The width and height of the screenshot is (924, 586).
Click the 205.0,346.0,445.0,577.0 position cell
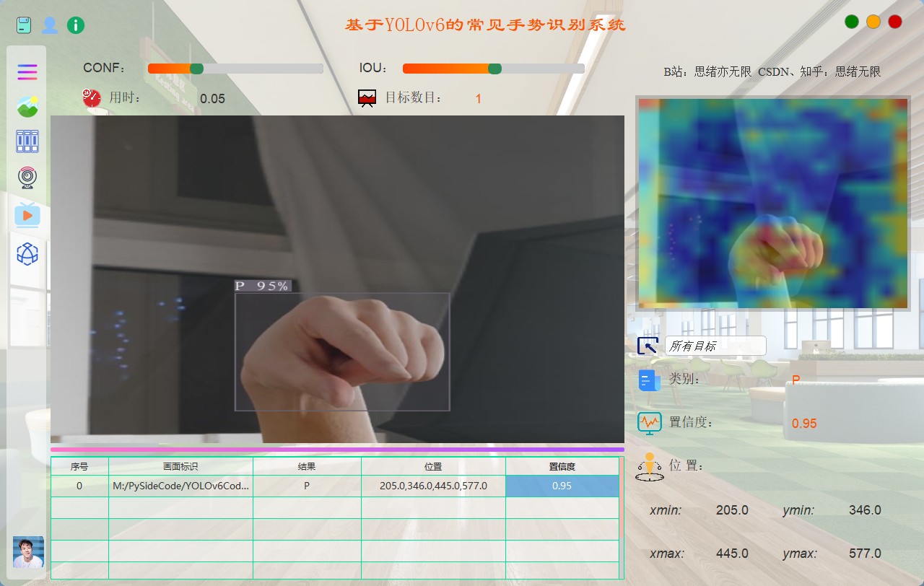pos(433,486)
